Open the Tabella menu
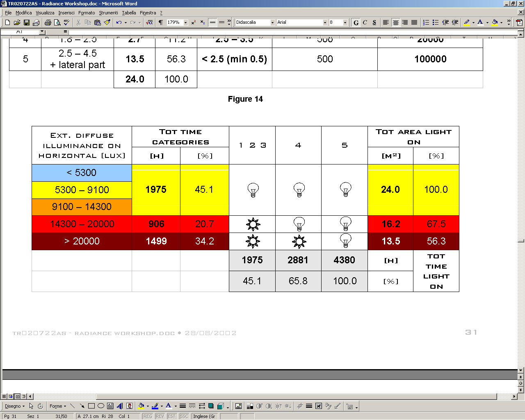Screen dimensions: 525x420 tap(129, 13)
